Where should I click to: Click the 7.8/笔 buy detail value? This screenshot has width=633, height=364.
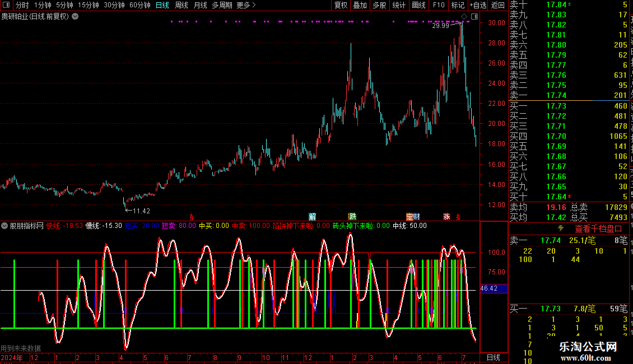point(585,309)
